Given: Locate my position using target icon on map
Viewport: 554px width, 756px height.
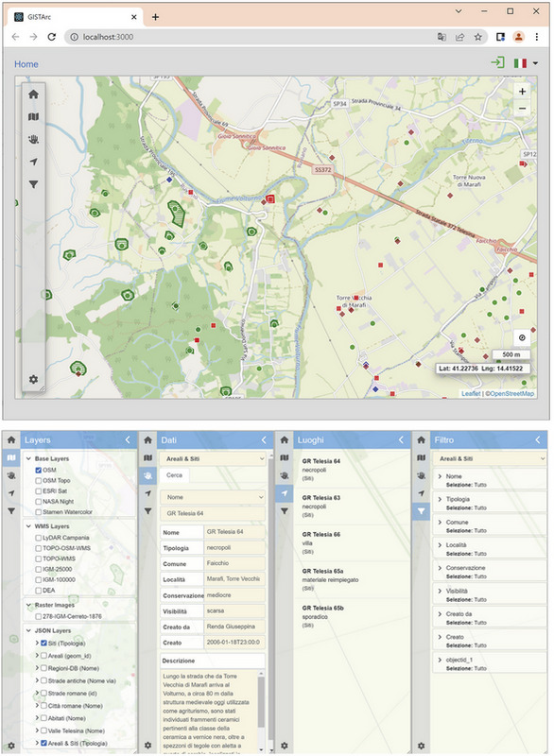Looking at the screenshot, I should pos(522,338).
